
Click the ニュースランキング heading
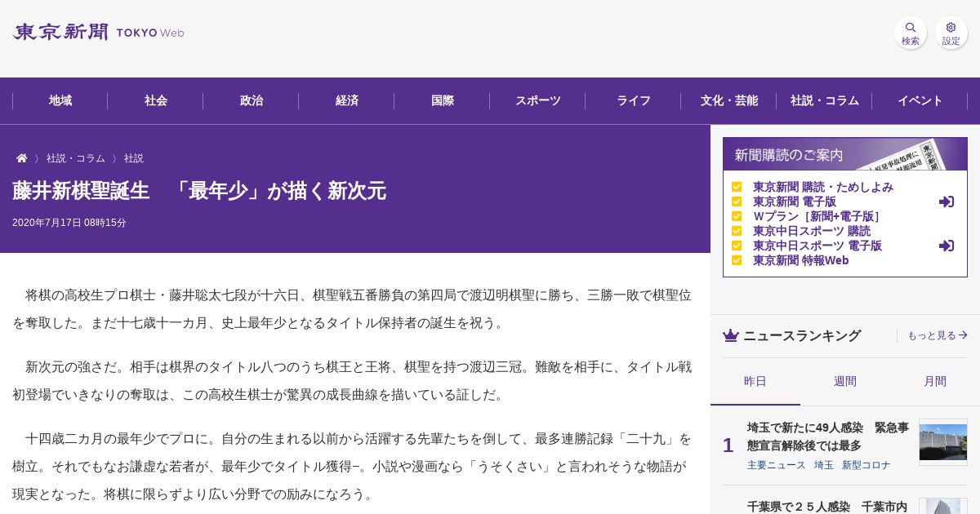[x=802, y=335]
